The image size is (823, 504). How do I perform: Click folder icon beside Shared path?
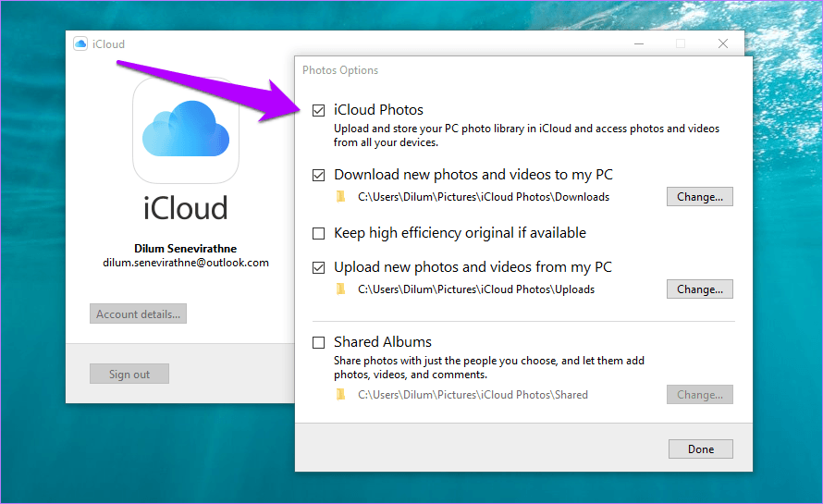coord(341,395)
